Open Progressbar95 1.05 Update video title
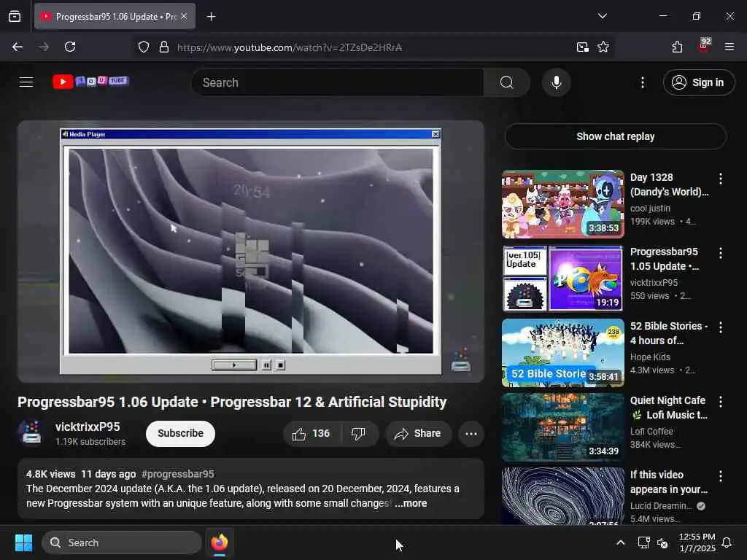 (665, 259)
